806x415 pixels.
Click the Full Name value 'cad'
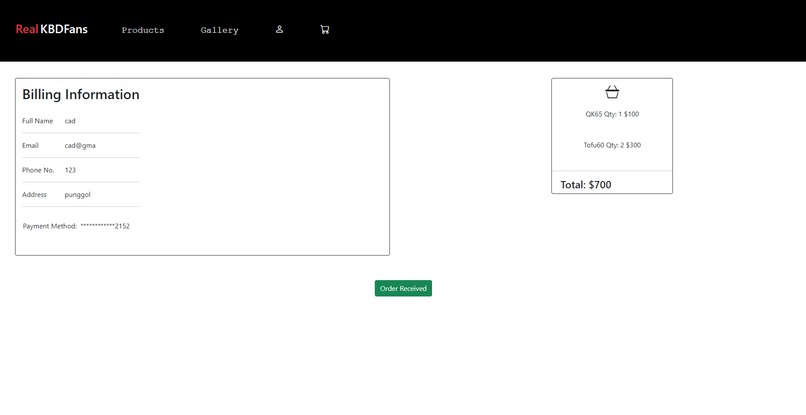[x=70, y=121]
